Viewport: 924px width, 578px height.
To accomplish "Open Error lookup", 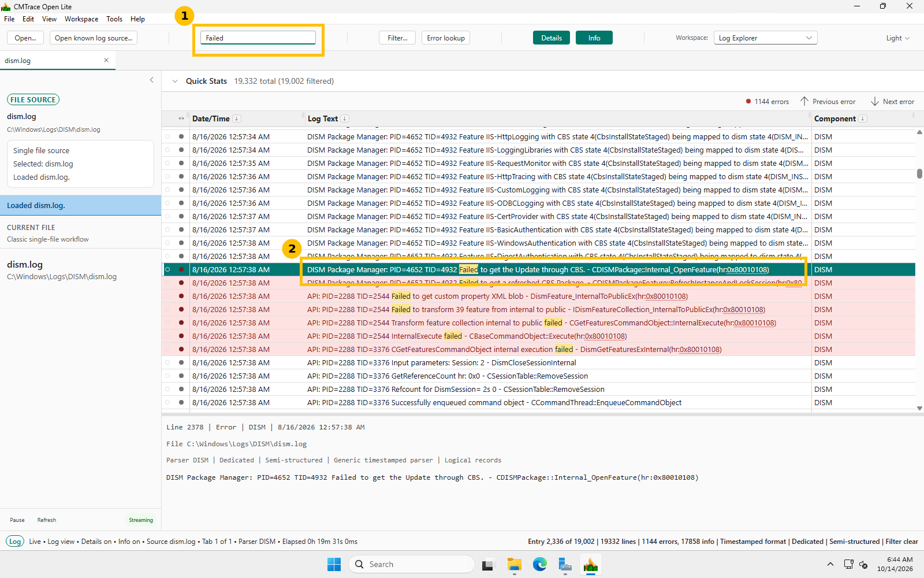I will tap(446, 38).
